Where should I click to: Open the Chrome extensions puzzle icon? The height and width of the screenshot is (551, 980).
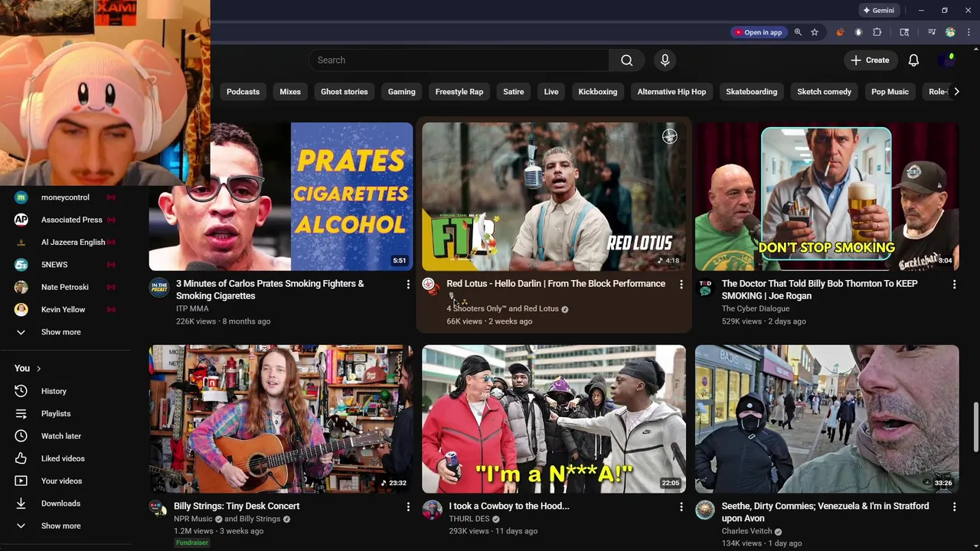[x=877, y=32]
